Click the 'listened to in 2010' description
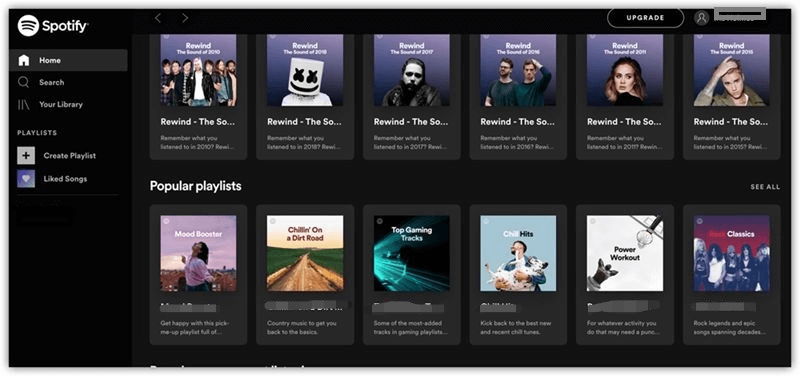Image resolution: width=800 pixels, height=376 pixels. pyautogui.click(x=197, y=142)
